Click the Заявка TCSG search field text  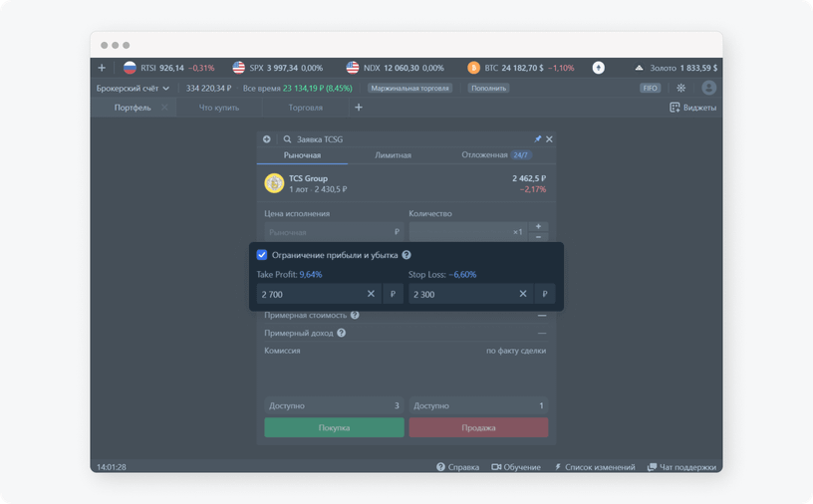point(320,139)
